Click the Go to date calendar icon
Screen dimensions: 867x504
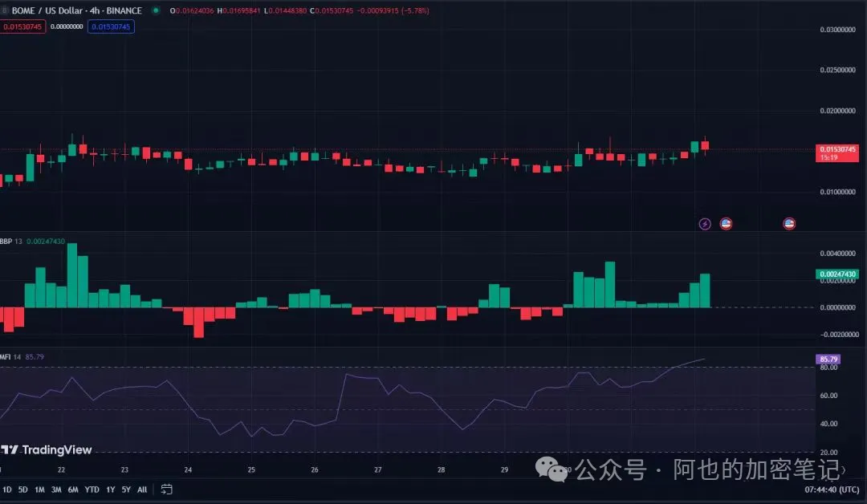coord(166,489)
